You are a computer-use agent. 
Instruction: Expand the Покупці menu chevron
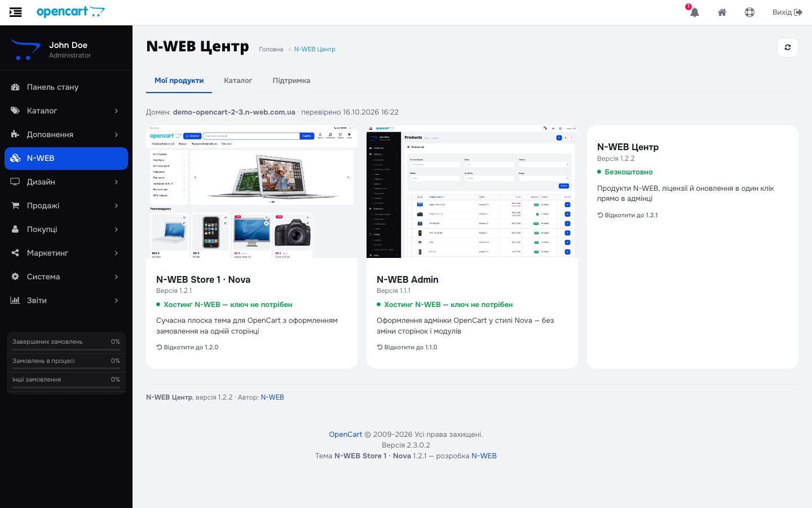[x=116, y=229]
